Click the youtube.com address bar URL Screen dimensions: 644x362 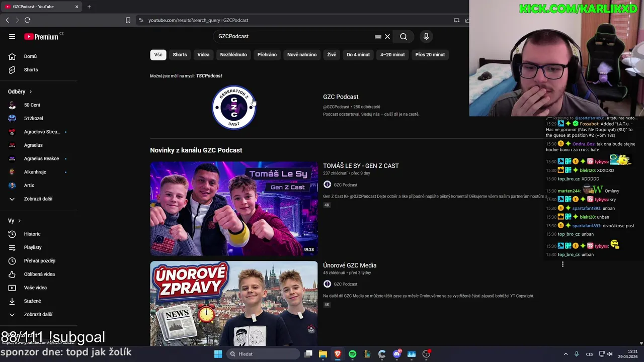[198, 20]
